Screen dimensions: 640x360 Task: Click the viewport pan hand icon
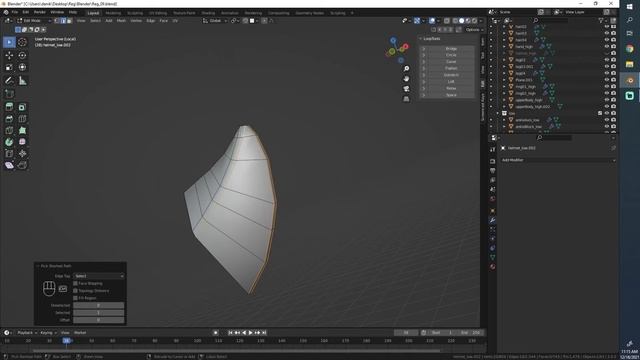(406, 78)
